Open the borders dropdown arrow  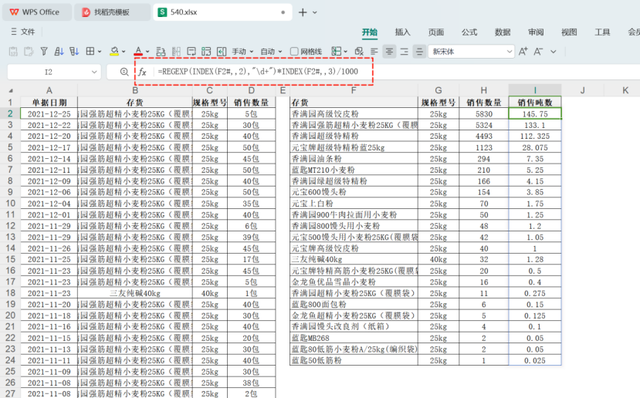point(100,51)
